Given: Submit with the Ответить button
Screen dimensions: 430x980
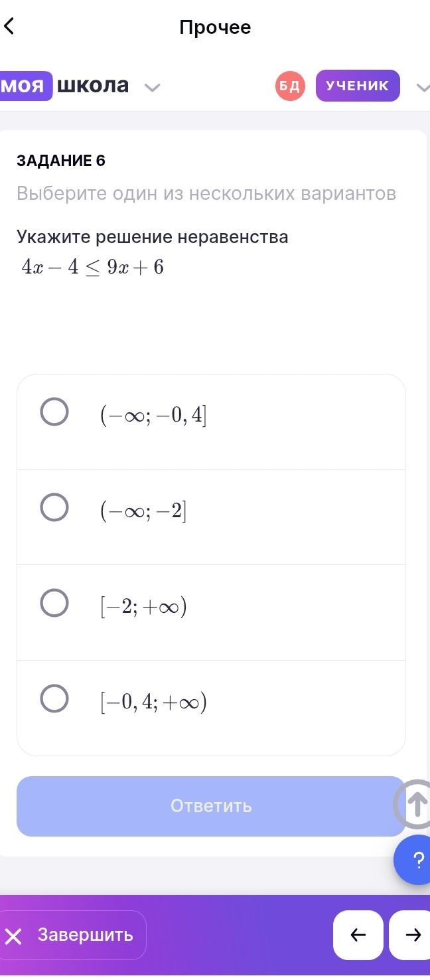Looking at the screenshot, I should [211, 806].
